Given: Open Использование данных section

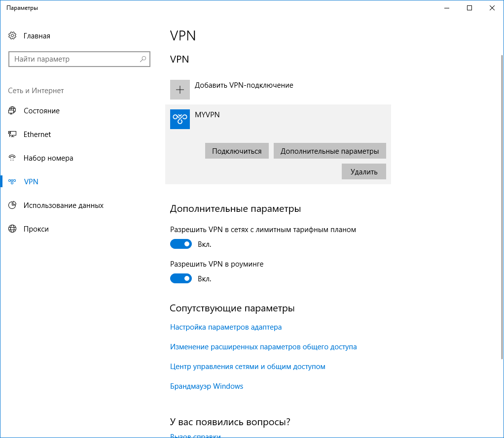Looking at the screenshot, I should coord(63,205).
